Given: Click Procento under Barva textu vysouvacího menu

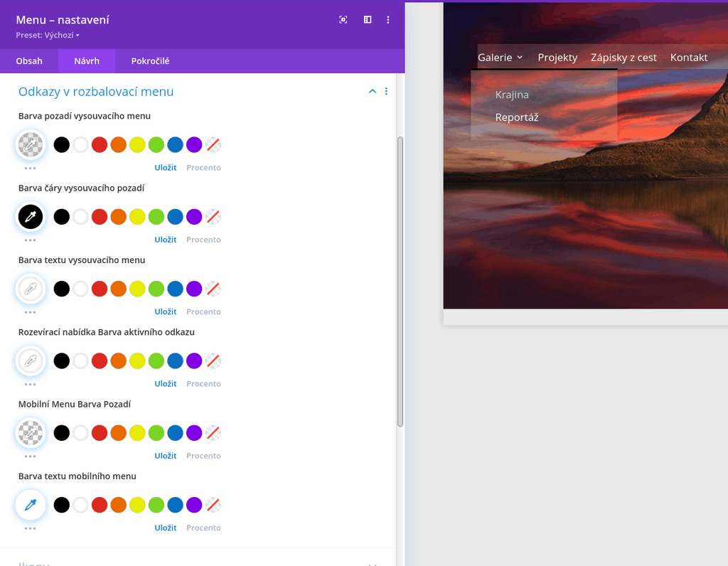Looking at the screenshot, I should click(x=203, y=311).
